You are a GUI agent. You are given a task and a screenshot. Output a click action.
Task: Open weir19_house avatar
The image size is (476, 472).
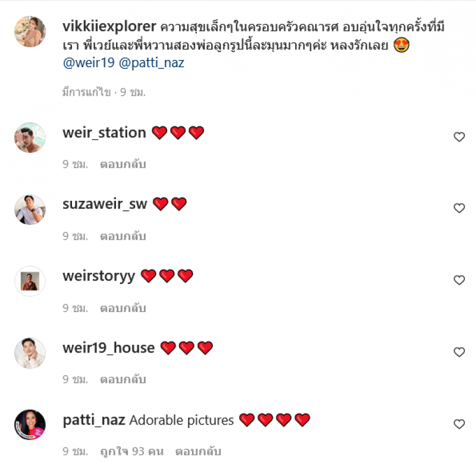[x=30, y=353]
